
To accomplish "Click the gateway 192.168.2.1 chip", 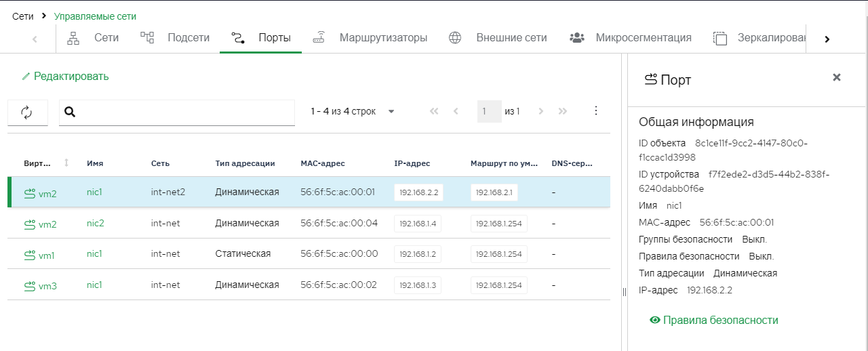I will [494, 192].
